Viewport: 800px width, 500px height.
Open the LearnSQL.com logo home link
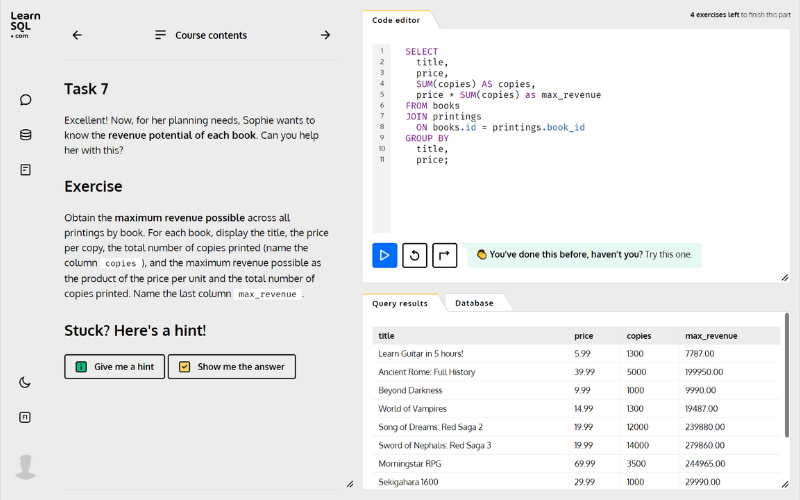25,24
